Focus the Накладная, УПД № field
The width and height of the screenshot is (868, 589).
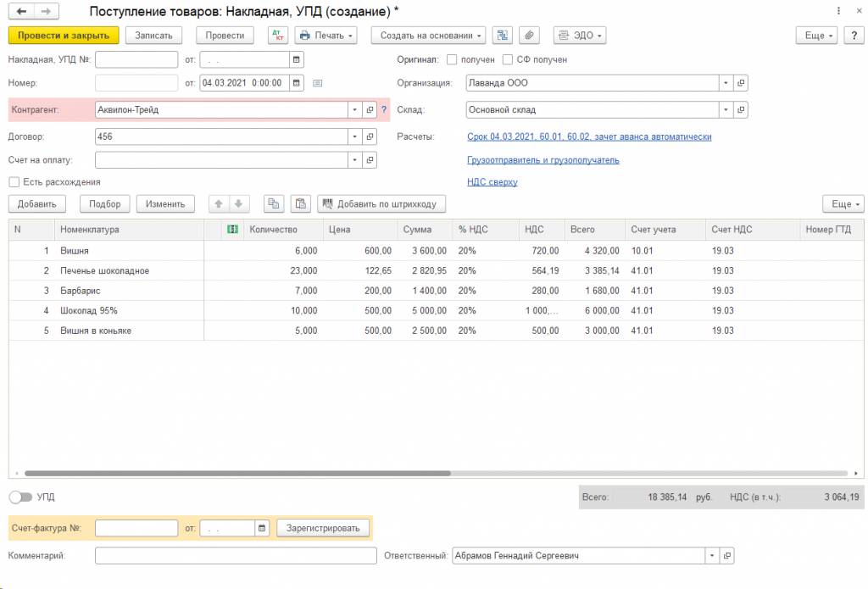click(x=136, y=60)
